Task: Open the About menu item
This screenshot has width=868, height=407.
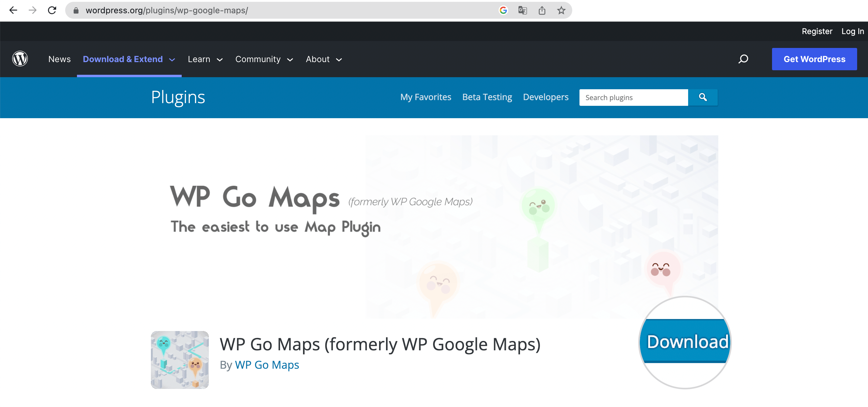Action: (318, 59)
